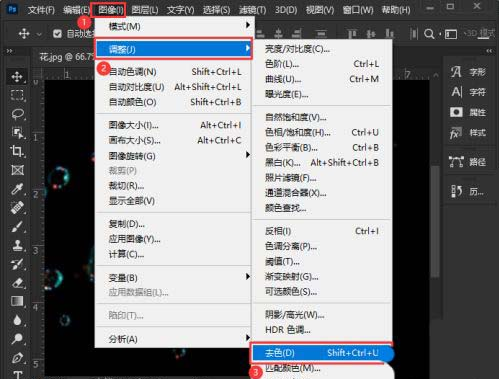
Task: Expand the 图像旋转(G) submenu
Action: [173, 156]
